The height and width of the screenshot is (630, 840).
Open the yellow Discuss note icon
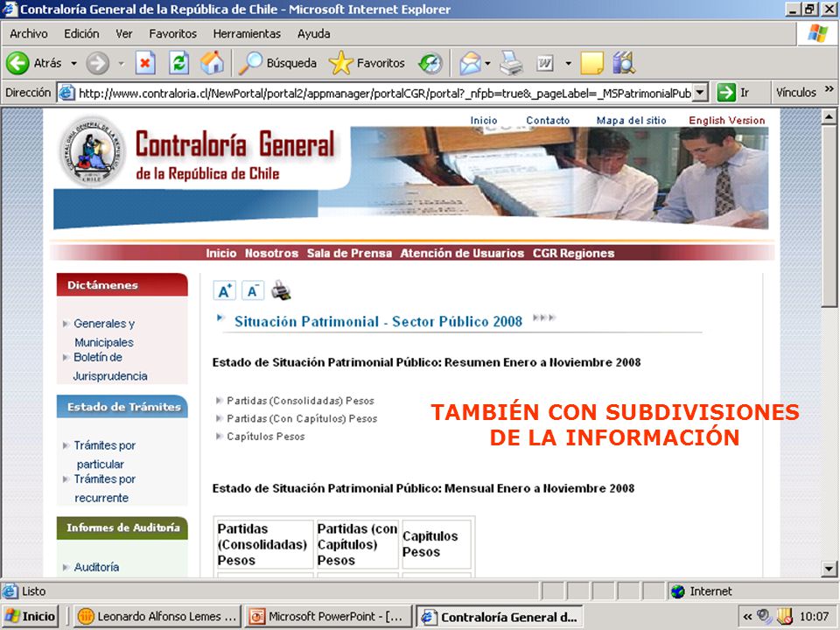click(592, 63)
